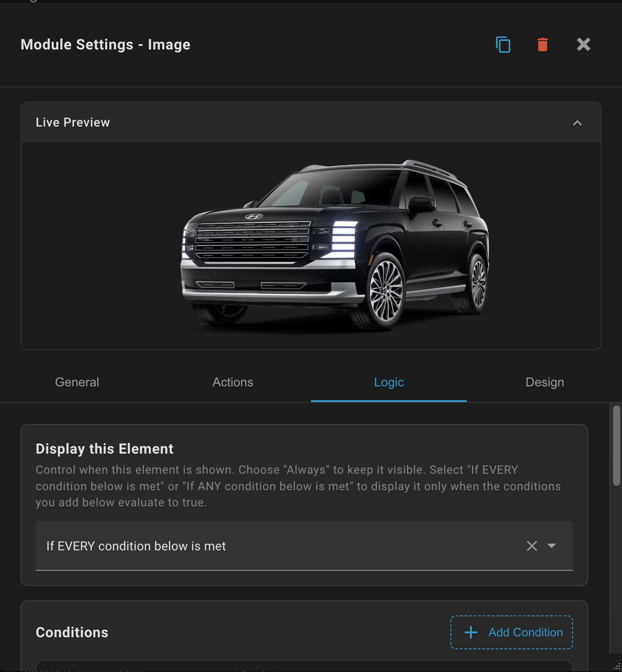Click the black SUV preview image
This screenshot has width=622, height=672.
334,245
